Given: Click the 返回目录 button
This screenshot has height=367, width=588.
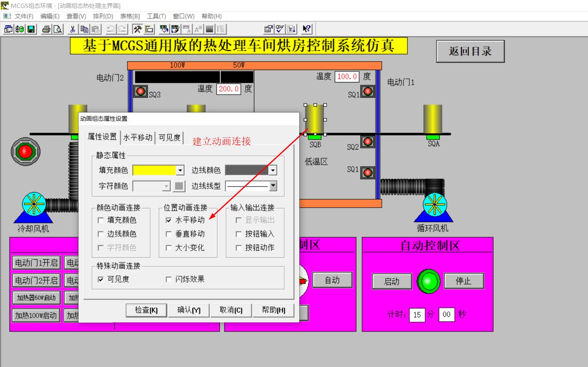Looking at the screenshot, I should point(470,51).
